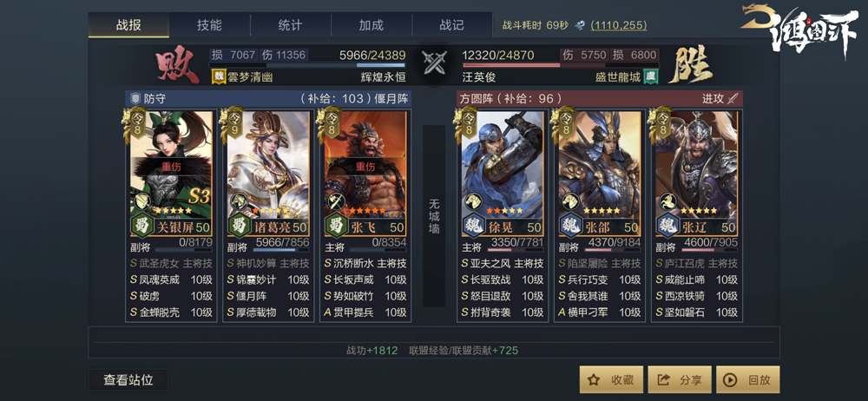The image size is (868, 401).
Task: Click the 魏 faction badge of 雲梦清幽
Action: (219, 77)
